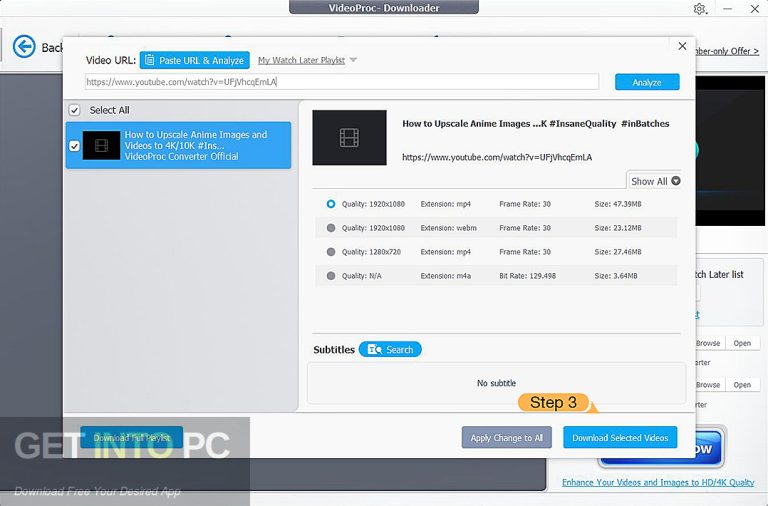Toggle the Select All checkbox

(74, 110)
